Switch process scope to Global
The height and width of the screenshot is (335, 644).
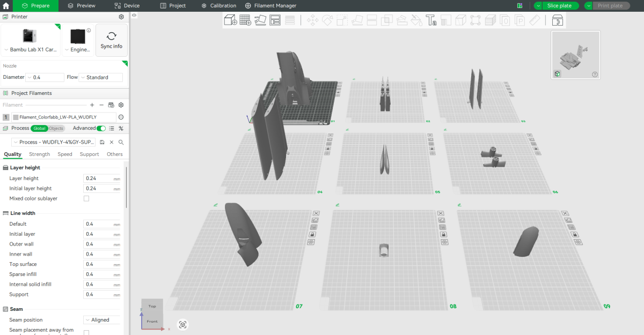point(39,128)
